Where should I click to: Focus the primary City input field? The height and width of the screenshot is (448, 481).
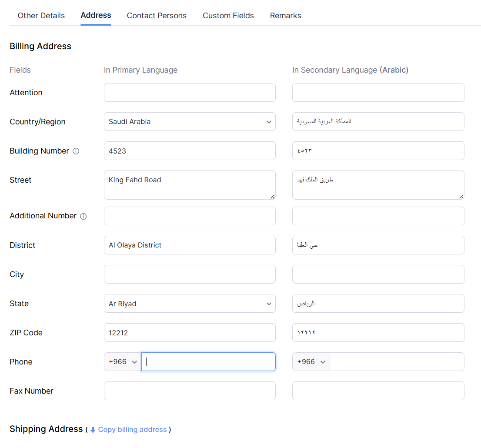tap(190, 274)
